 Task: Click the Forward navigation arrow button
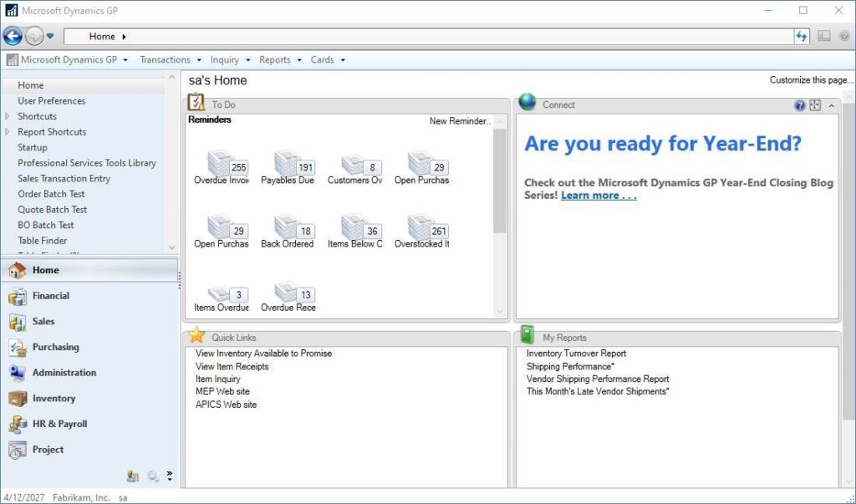click(x=33, y=36)
